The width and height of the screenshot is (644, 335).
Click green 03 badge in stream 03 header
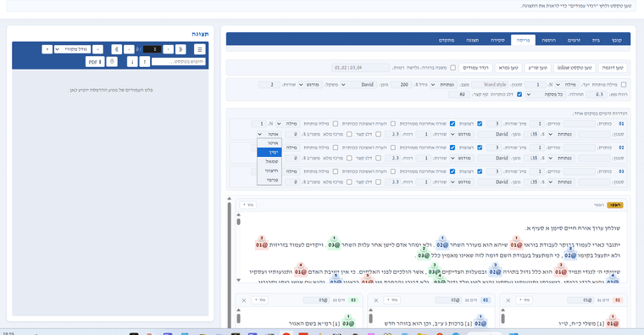click(353, 300)
